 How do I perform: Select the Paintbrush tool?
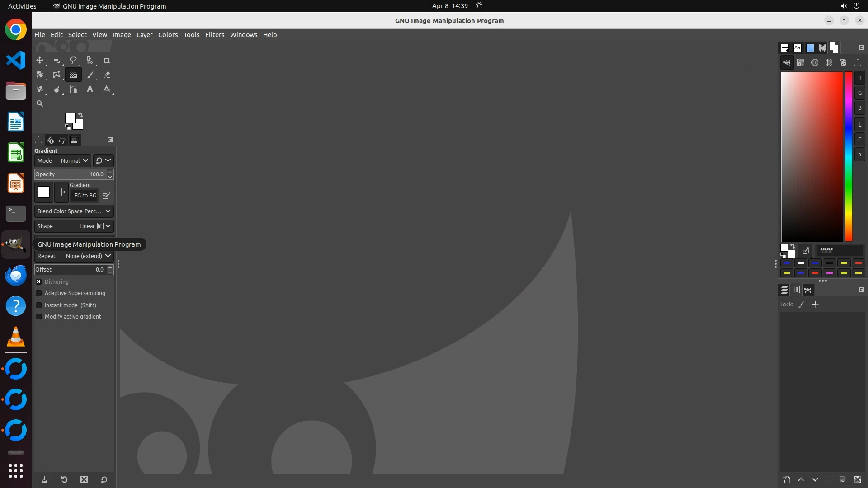pos(90,75)
